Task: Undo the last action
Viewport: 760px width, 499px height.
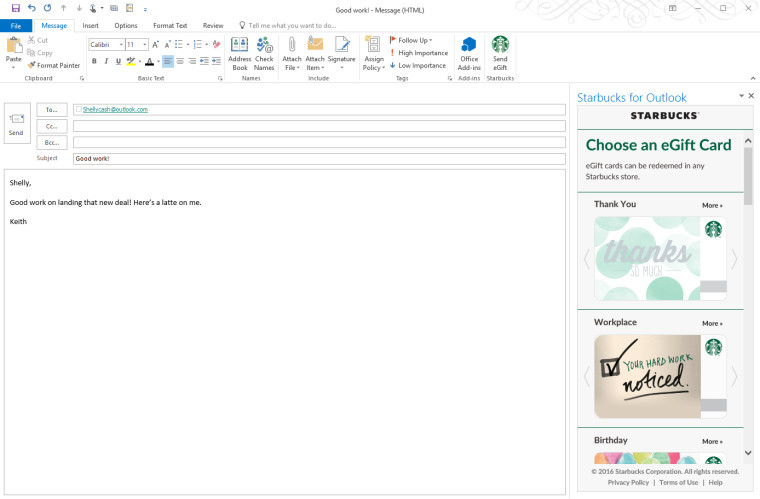Action: 32,8
